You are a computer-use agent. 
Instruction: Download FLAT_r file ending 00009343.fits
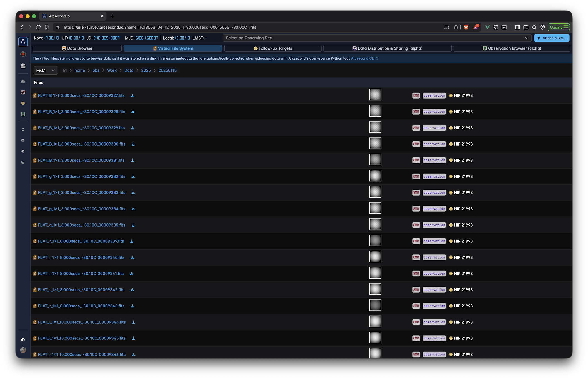tap(132, 306)
